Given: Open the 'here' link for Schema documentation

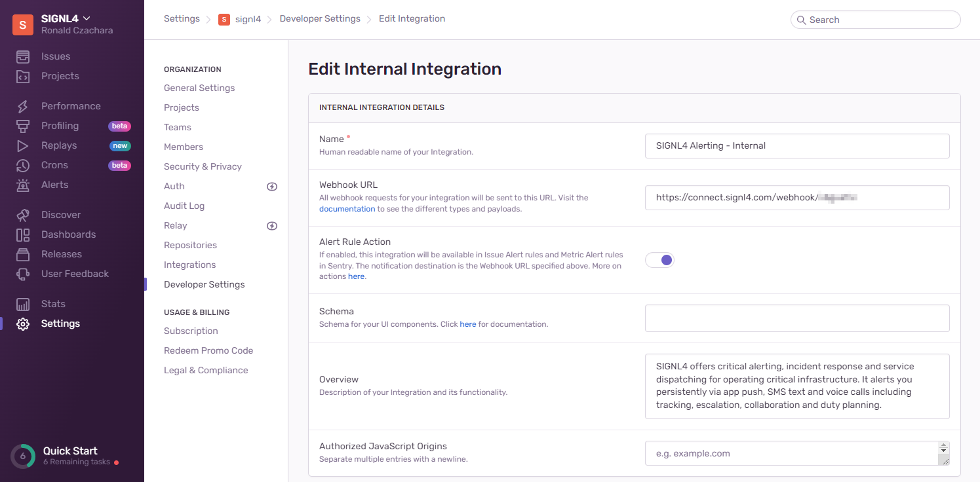Looking at the screenshot, I should [468, 324].
